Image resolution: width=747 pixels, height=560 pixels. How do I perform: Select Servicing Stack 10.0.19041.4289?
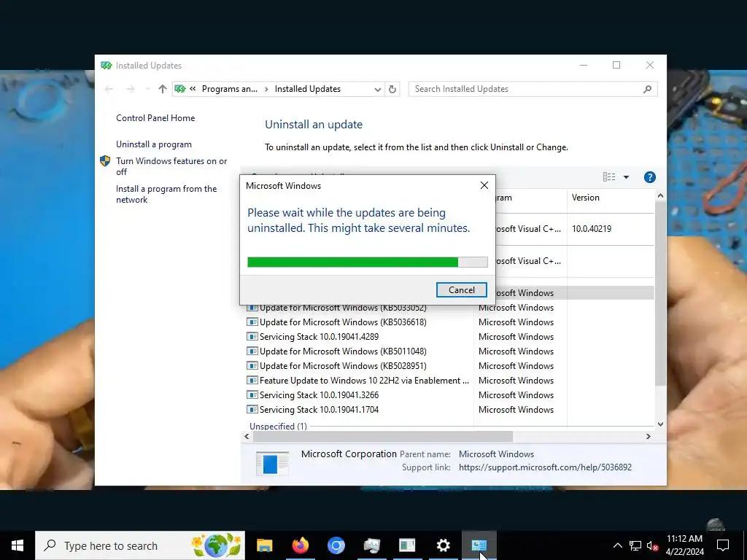pyautogui.click(x=319, y=337)
